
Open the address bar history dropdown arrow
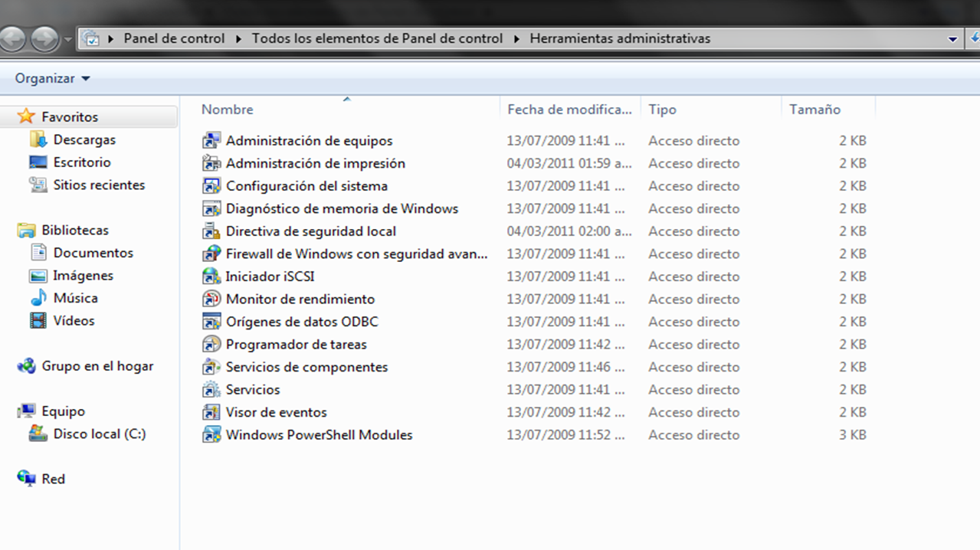[x=952, y=39]
